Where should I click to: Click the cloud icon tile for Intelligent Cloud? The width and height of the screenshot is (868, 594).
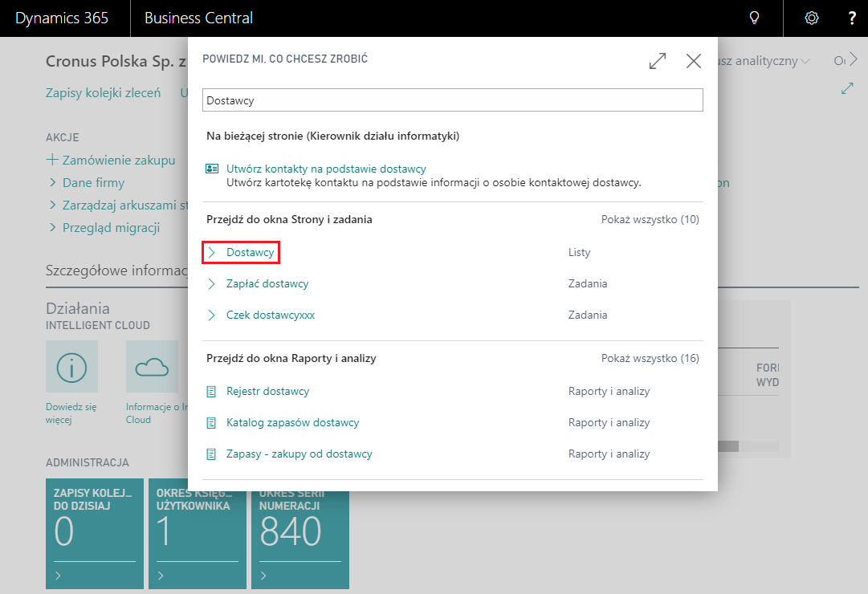[153, 367]
